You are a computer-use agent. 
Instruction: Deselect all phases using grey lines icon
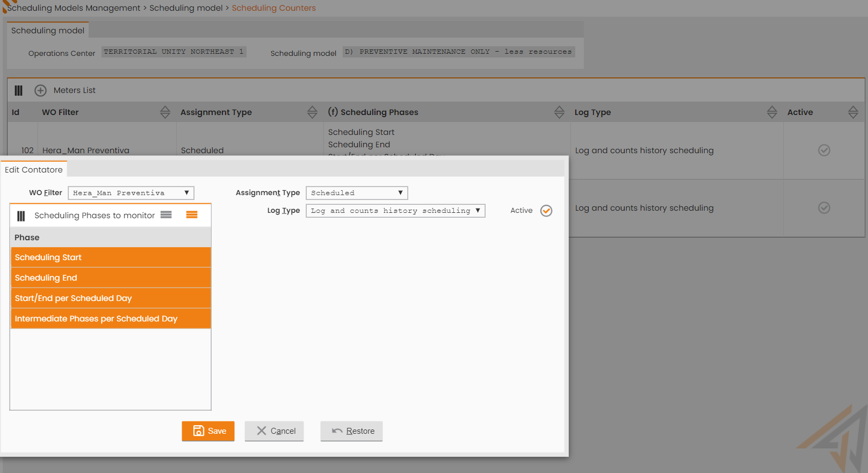[x=166, y=215]
